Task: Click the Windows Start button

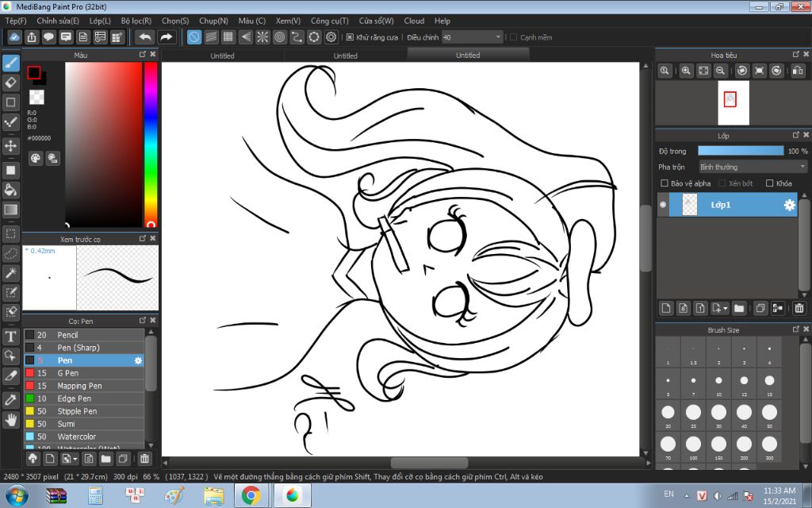Action: pos(16,496)
